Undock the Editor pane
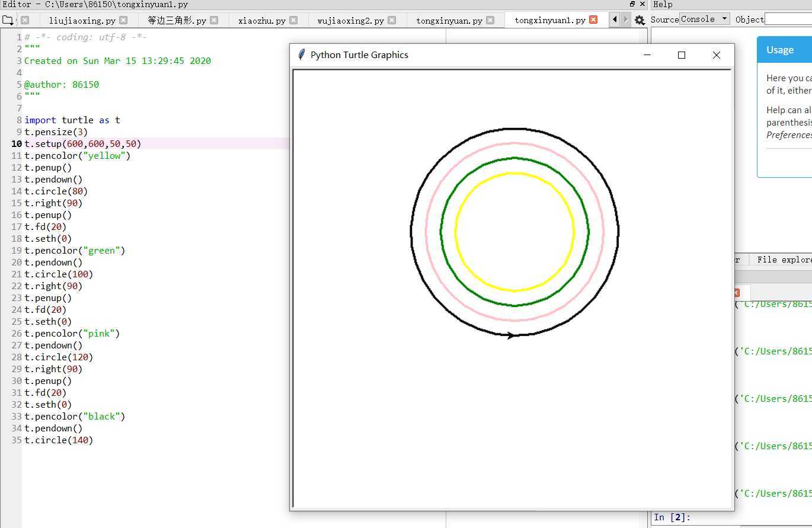The image size is (812, 528). click(x=632, y=4)
